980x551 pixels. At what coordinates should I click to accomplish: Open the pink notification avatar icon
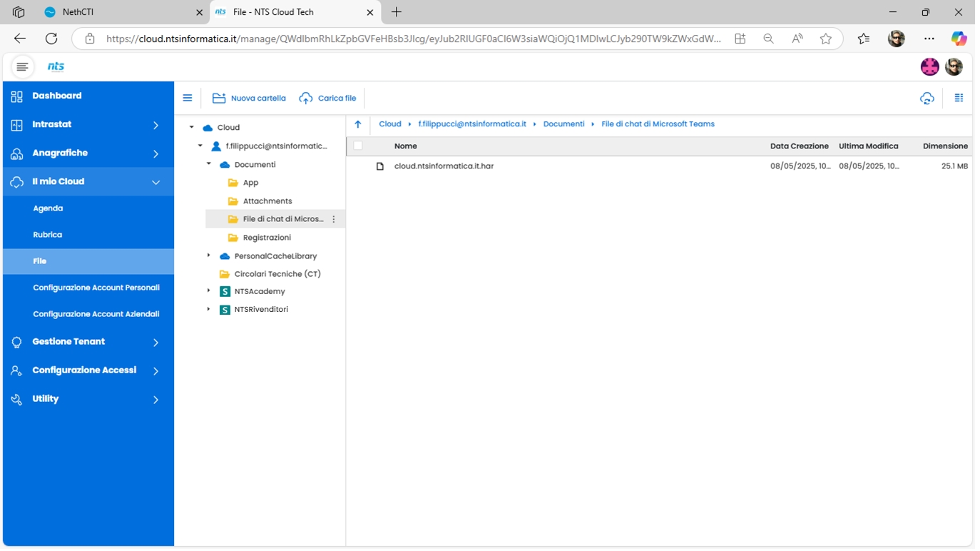tap(930, 67)
